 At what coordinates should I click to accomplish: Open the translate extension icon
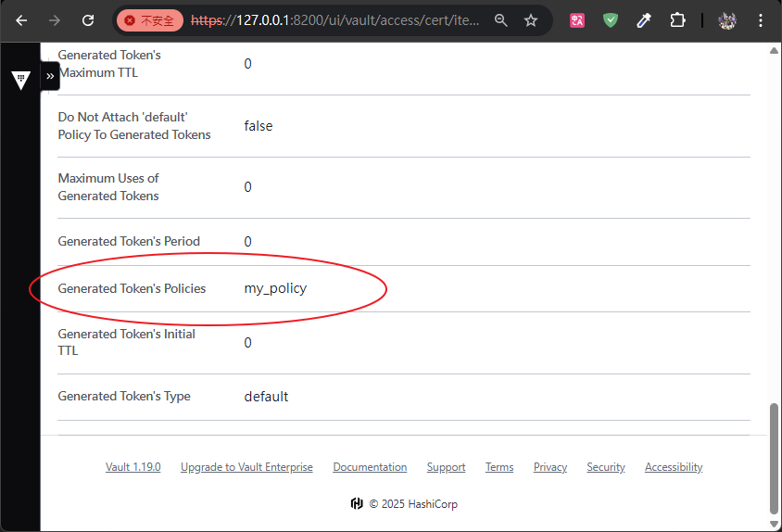[577, 19]
